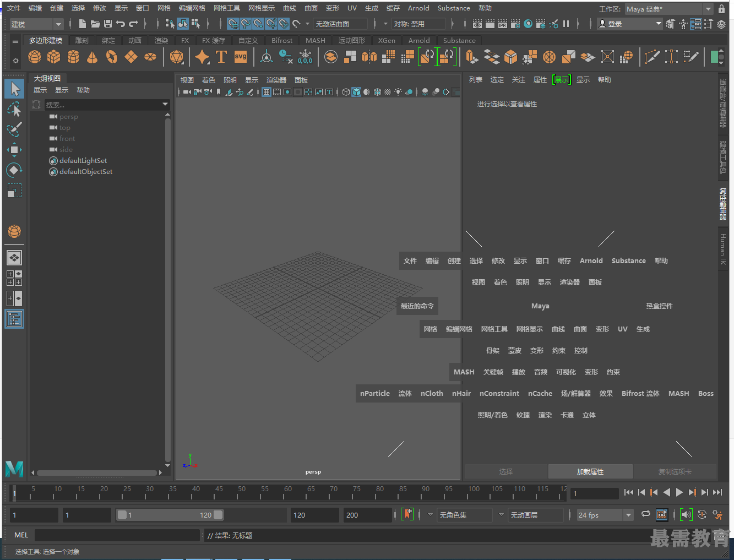Open the Outliner 展示 menu
Image resolution: width=734 pixels, height=560 pixels.
tap(40, 90)
